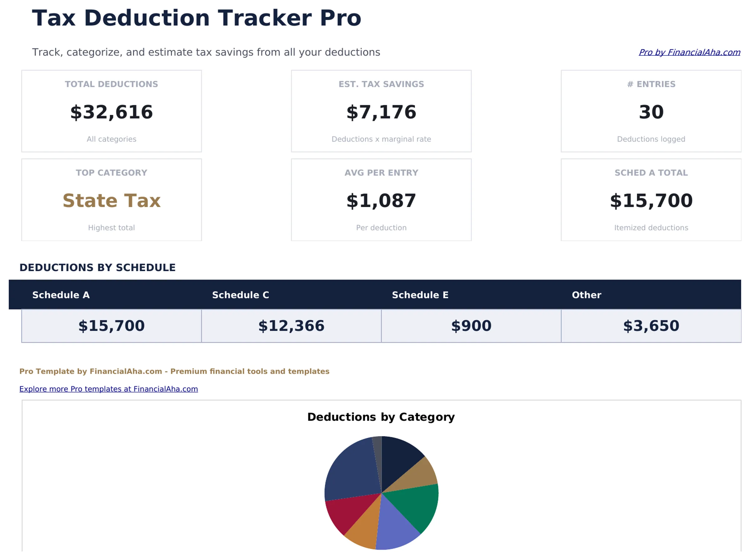
Task: Click the Schedule C column header
Action: click(241, 295)
